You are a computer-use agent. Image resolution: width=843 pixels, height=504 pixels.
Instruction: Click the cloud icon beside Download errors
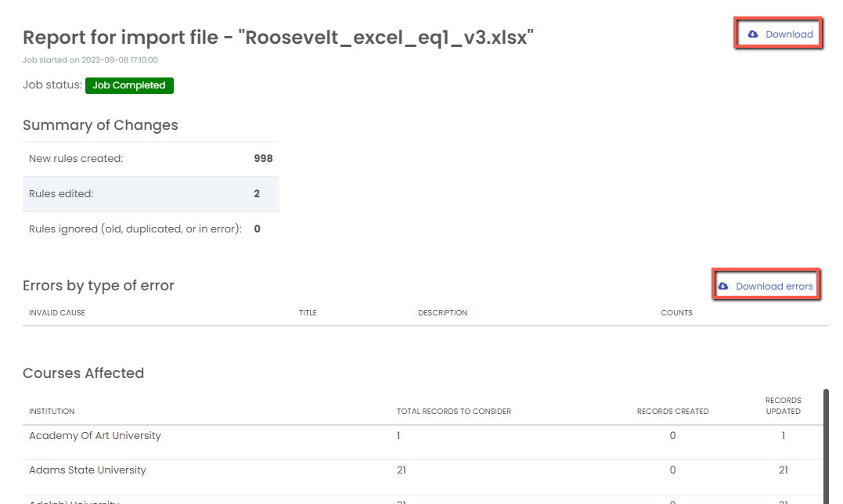pos(723,286)
